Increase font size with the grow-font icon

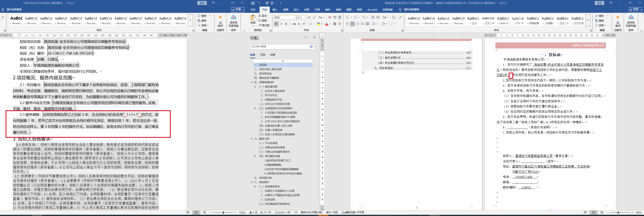coord(309,18)
